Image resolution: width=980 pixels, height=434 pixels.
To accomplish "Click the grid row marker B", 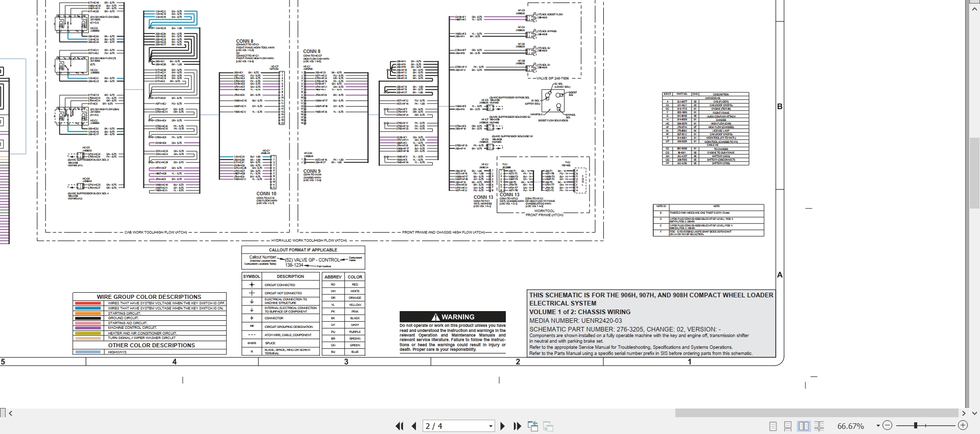I will (779, 107).
